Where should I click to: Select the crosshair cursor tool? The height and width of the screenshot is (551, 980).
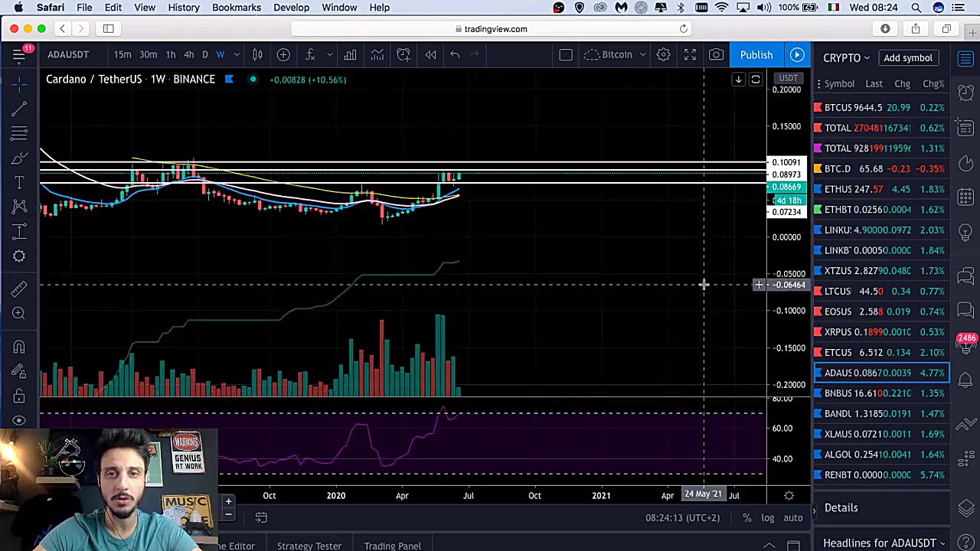(x=19, y=83)
